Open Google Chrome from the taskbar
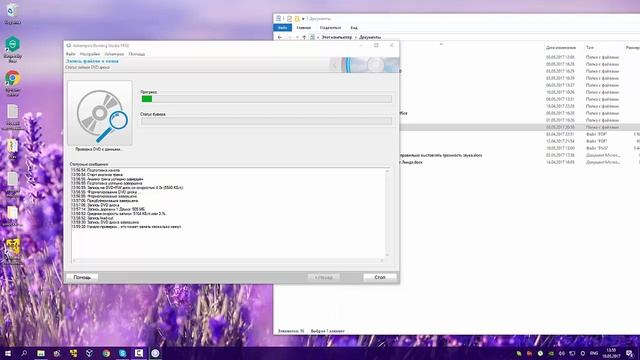This screenshot has height=360, width=640. coord(106,353)
